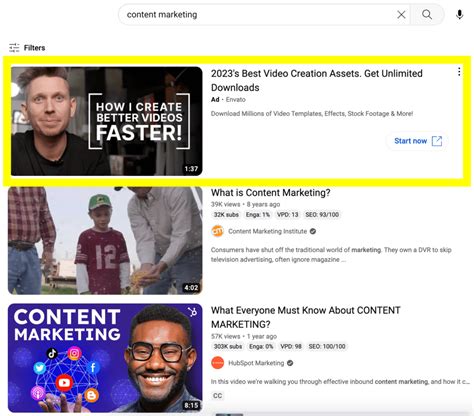
Task: Click external link icon beside Start now
Action: pos(437,141)
